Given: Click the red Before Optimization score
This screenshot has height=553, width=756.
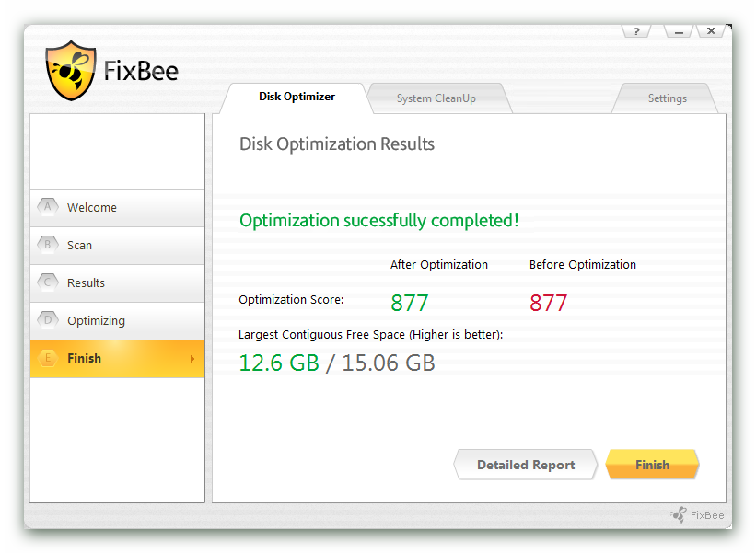Looking at the screenshot, I should 549,303.
